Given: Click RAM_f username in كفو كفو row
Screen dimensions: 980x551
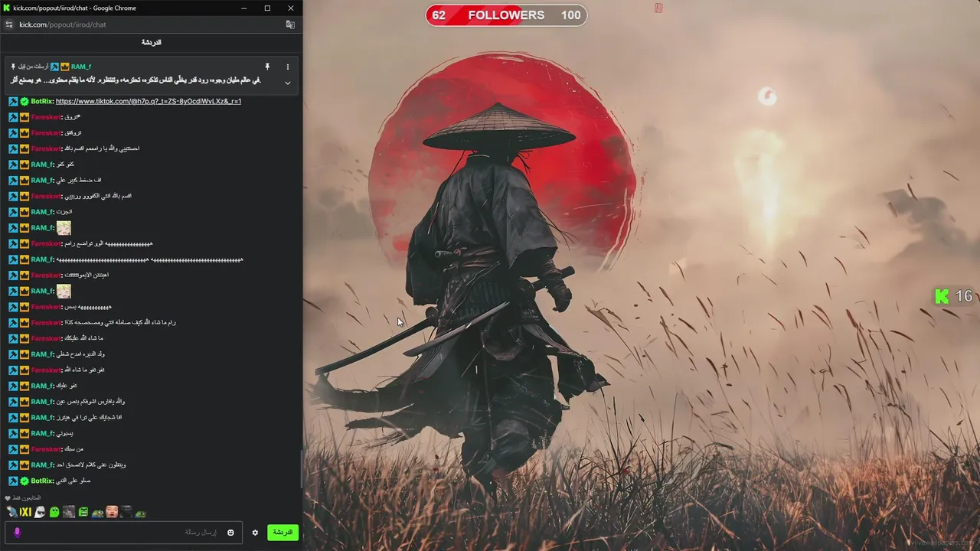Looking at the screenshot, I should (x=41, y=165).
